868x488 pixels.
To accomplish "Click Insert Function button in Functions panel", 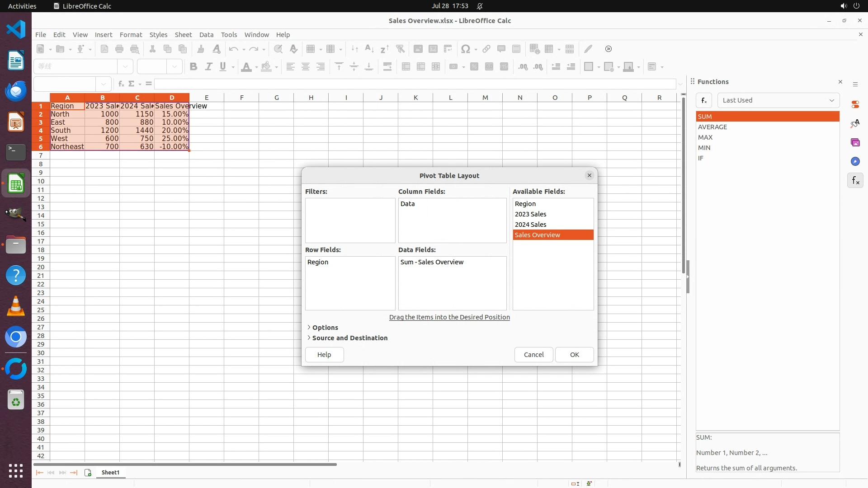I will (704, 100).
